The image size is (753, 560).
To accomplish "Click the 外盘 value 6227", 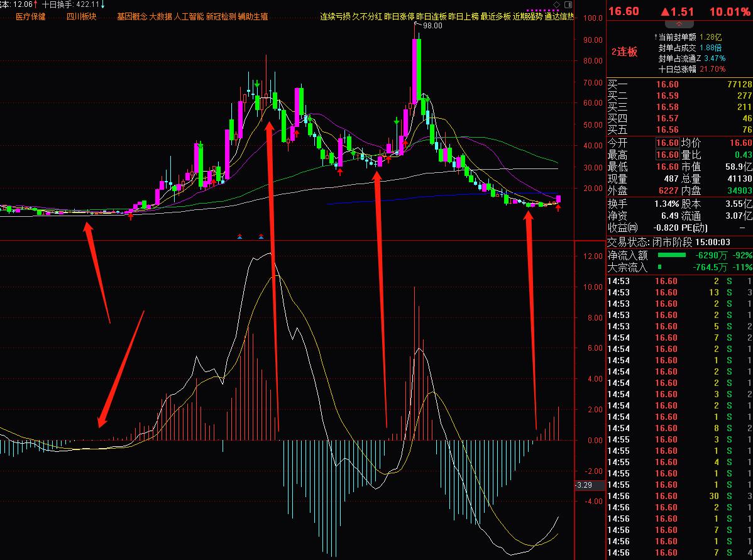I will pyautogui.click(x=668, y=190).
